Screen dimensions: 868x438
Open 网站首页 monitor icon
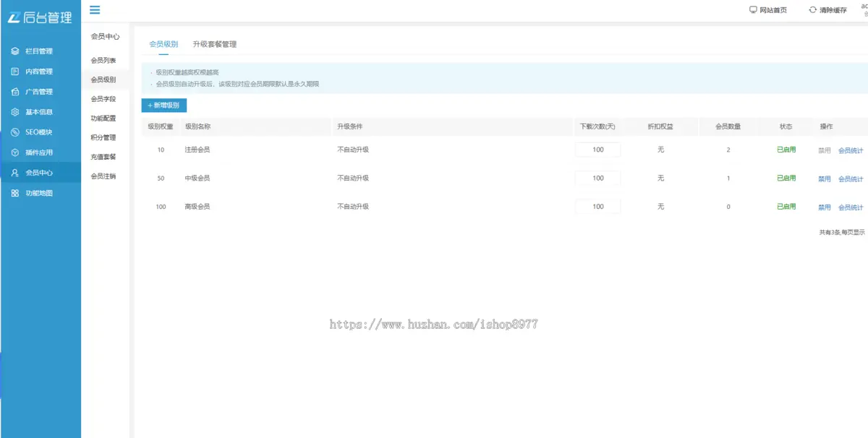(x=753, y=10)
